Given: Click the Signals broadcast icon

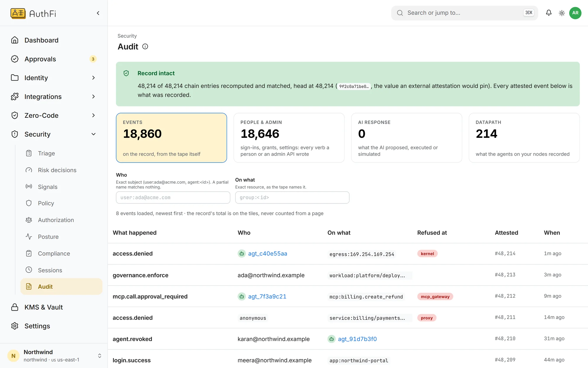Looking at the screenshot, I should pos(29,186).
